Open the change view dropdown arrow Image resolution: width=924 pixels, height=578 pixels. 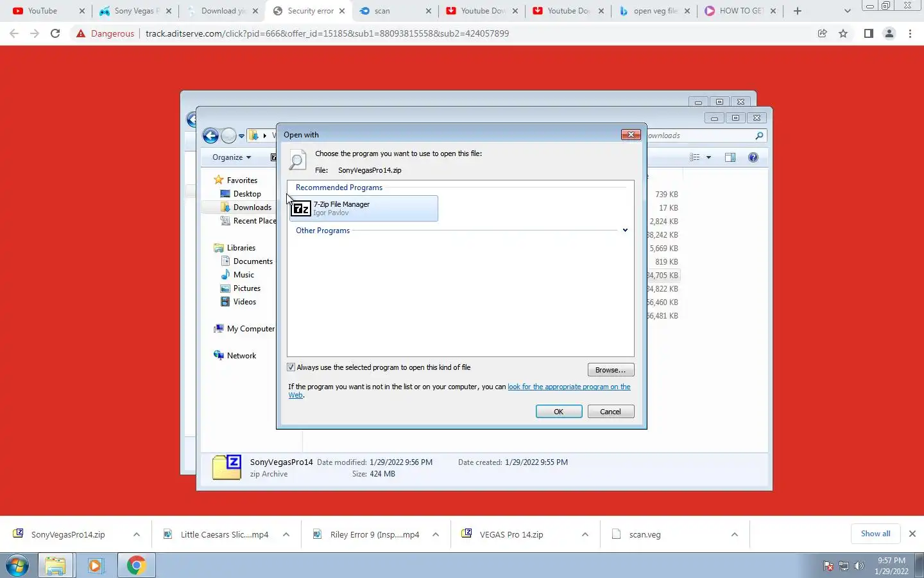click(708, 157)
